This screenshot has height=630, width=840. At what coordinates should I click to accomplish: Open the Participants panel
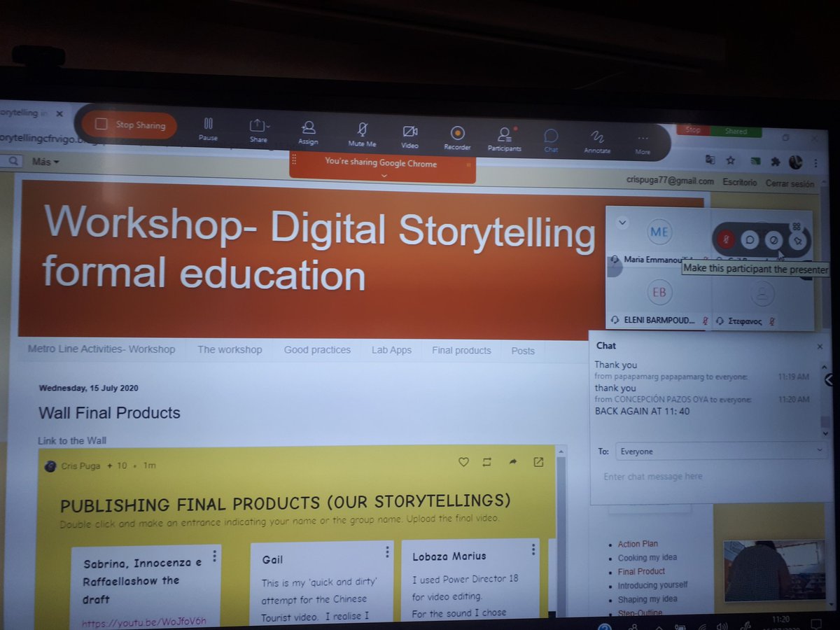point(504,138)
